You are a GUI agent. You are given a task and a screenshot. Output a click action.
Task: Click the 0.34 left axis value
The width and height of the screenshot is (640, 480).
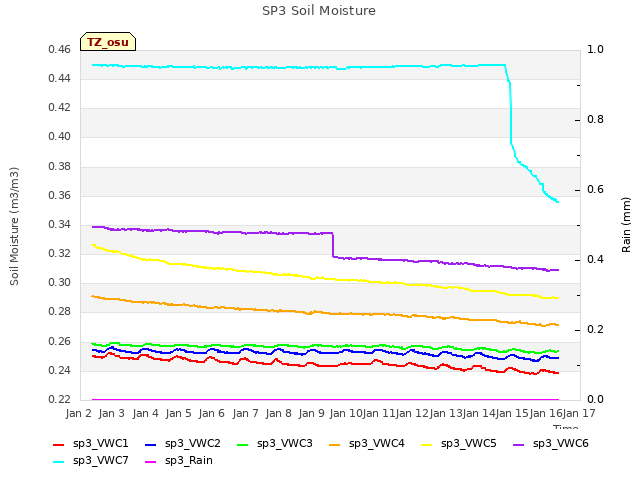(60, 225)
